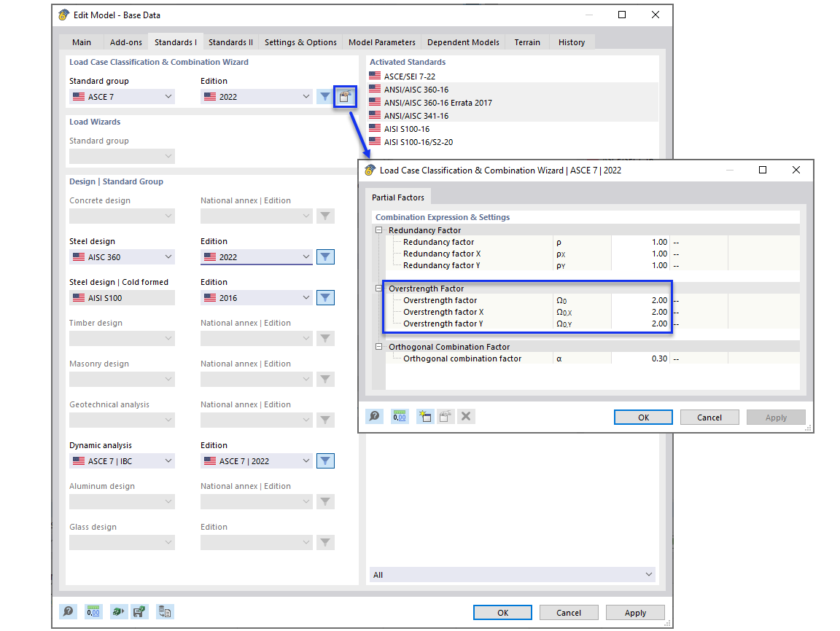
Task: Open Dynamic analysis ASCE 7 | IBC dropdown
Action: (x=122, y=461)
